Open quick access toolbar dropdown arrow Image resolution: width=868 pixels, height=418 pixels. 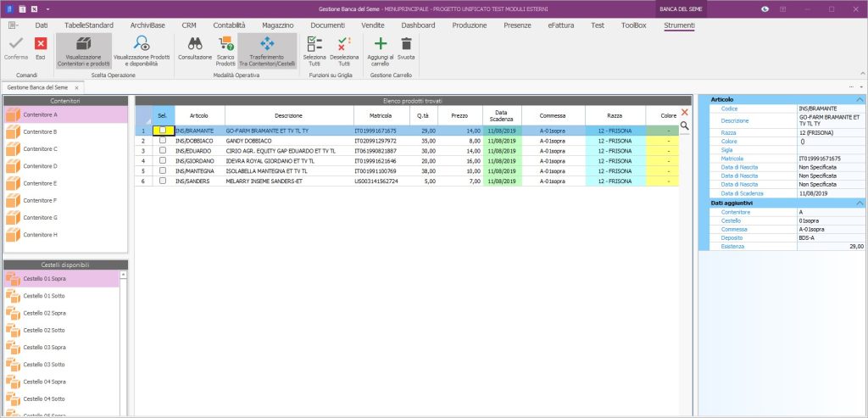48,9
